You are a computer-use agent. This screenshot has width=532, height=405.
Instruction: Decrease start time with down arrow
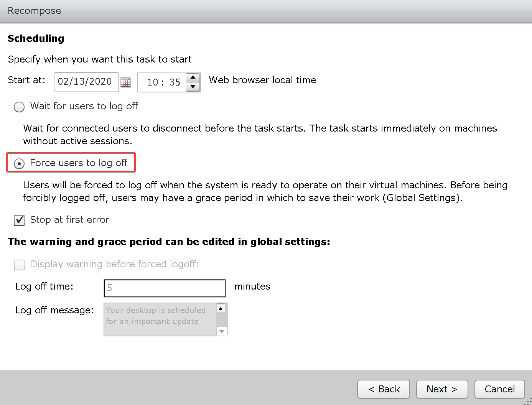pyautogui.click(x=193, y=87)
